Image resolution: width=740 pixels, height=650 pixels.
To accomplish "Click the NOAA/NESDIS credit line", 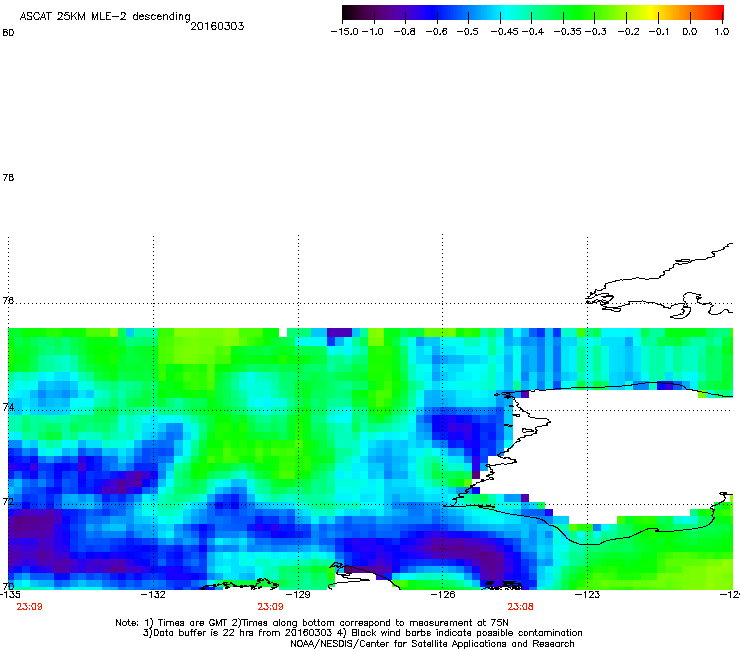I will pos(432,644).
